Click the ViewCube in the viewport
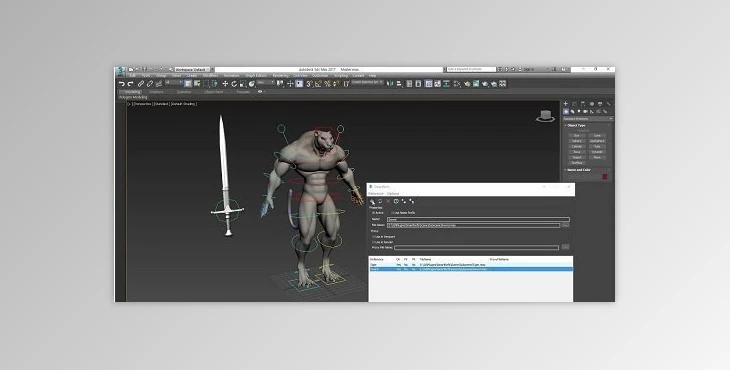Screen dimensions: 730x370 (545, 116)
